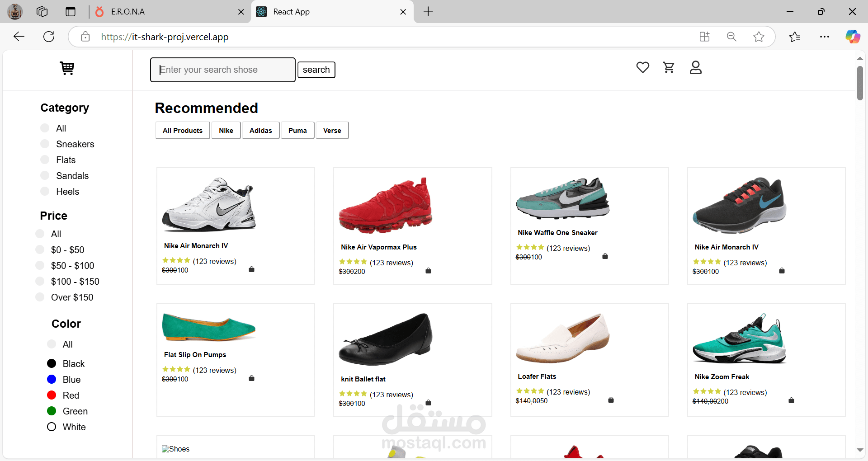868x461 pixels.
Task: Filter price to Over $150
Action: pos(40,297)
